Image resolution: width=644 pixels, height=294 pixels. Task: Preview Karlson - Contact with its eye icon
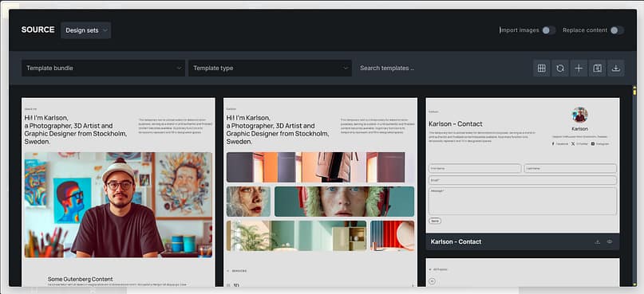610,242
